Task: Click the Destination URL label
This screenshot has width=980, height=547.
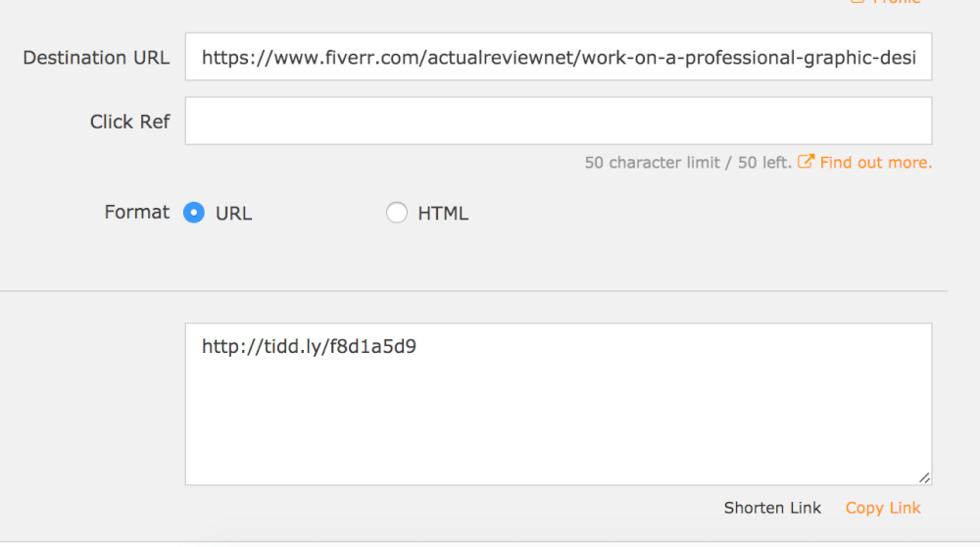Action: pyautogui.click(x=96, y=58)
